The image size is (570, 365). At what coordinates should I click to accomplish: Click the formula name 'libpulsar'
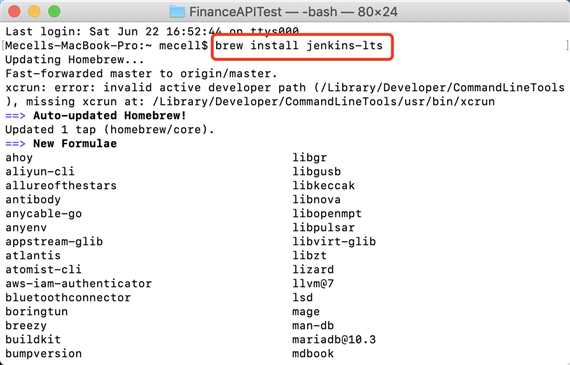324,228
